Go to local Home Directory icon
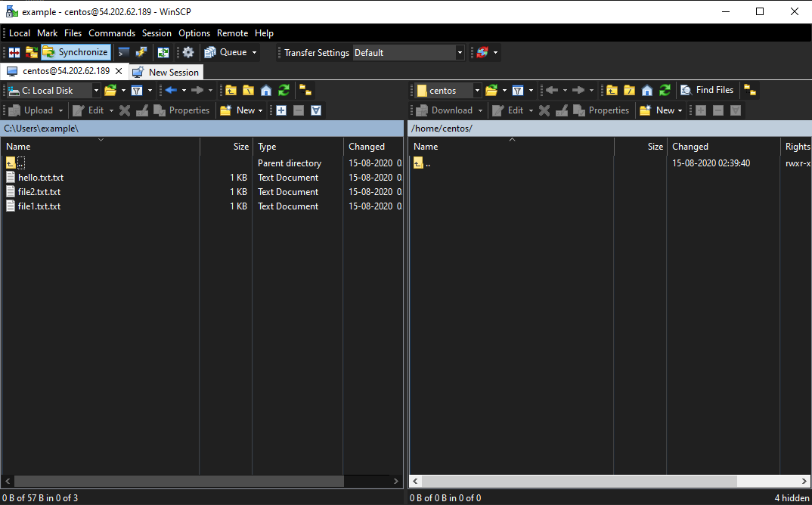 coord(266,91)
